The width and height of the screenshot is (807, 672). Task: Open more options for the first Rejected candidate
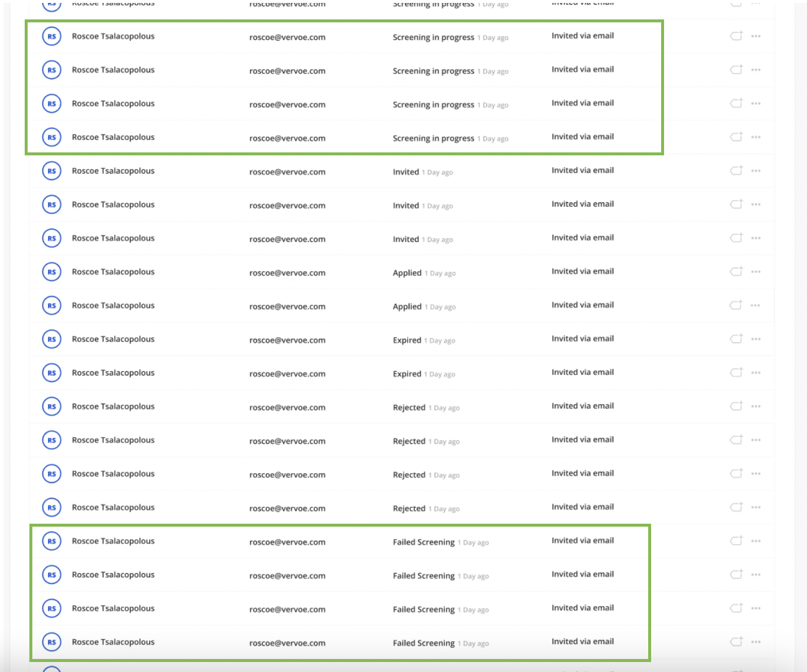pos(756,407)
